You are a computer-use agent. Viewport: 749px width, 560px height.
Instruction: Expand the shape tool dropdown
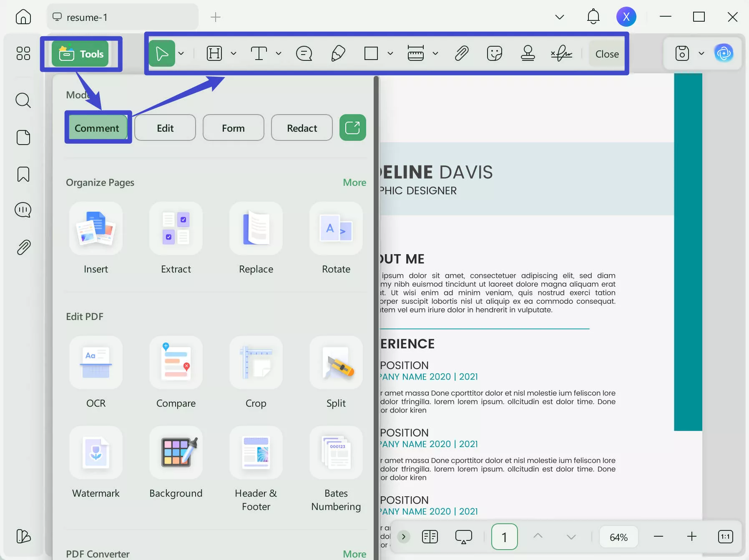tap(390, 53)
